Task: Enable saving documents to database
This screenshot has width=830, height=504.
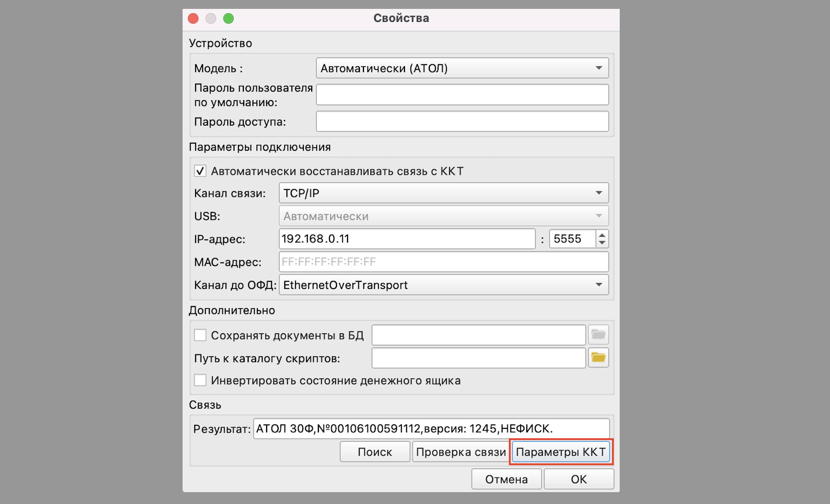Action: pos(200,335)
